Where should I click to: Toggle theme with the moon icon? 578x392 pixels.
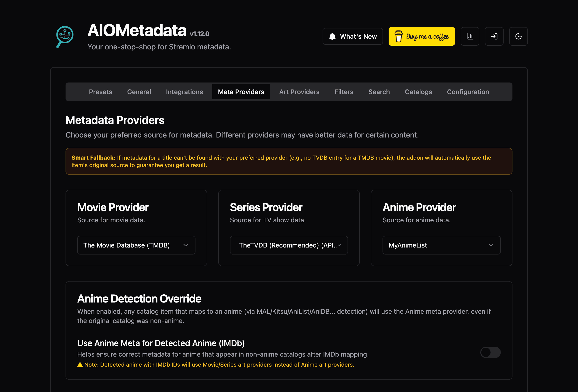[518, 36]
